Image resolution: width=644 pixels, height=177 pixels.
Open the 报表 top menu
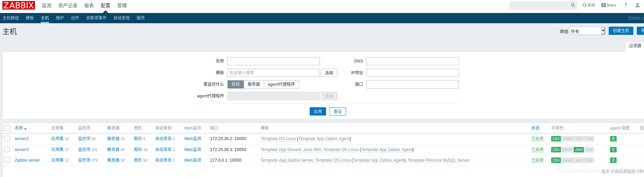point(89,5)
